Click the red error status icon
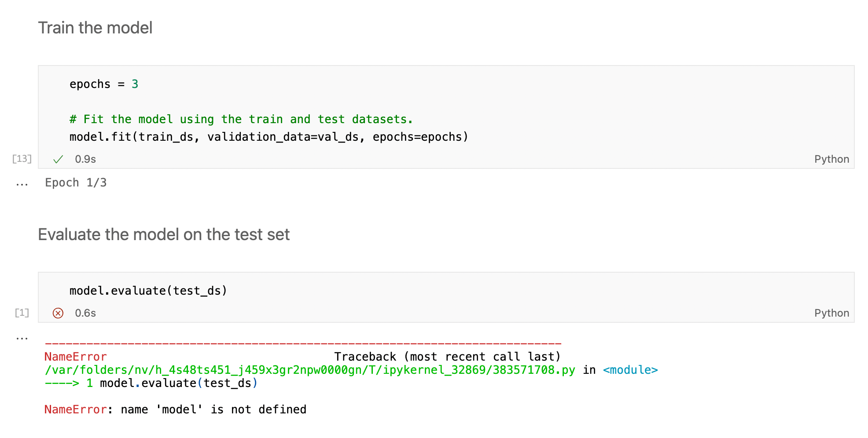 pos(58,313)
